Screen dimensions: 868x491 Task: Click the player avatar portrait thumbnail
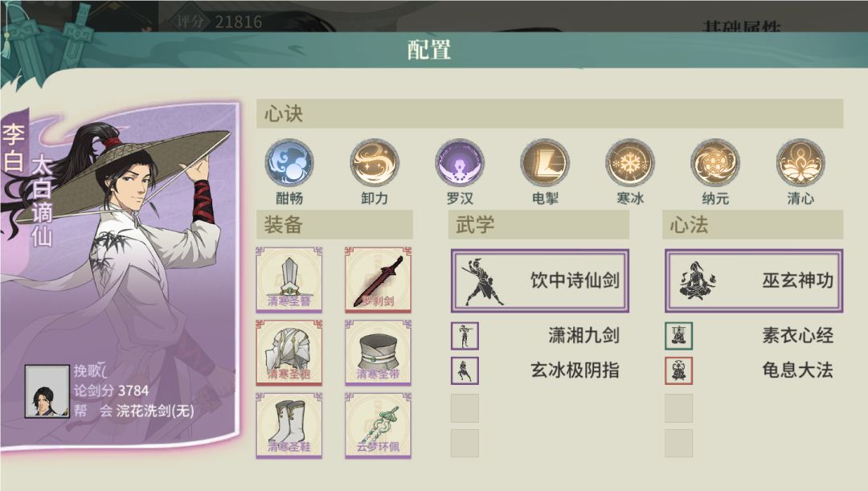(x=47, y=391)
